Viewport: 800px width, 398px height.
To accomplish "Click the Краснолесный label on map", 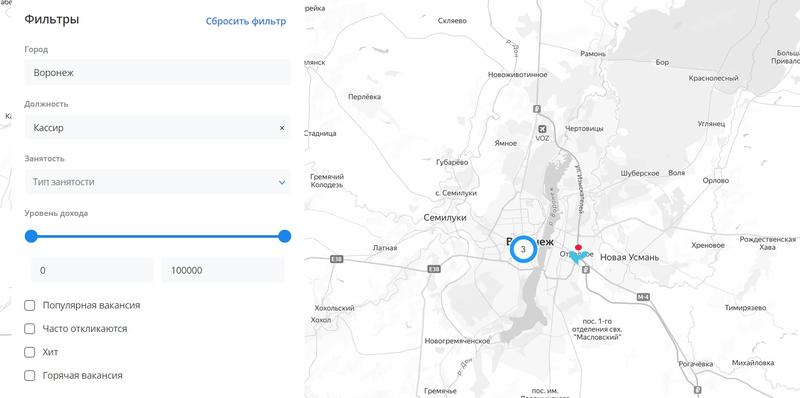I will [x=713, y=78].
